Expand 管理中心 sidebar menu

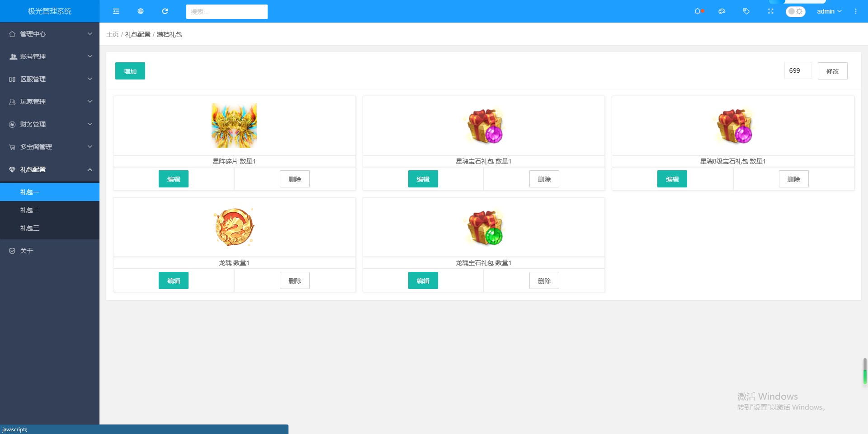[x=50, y=34]
